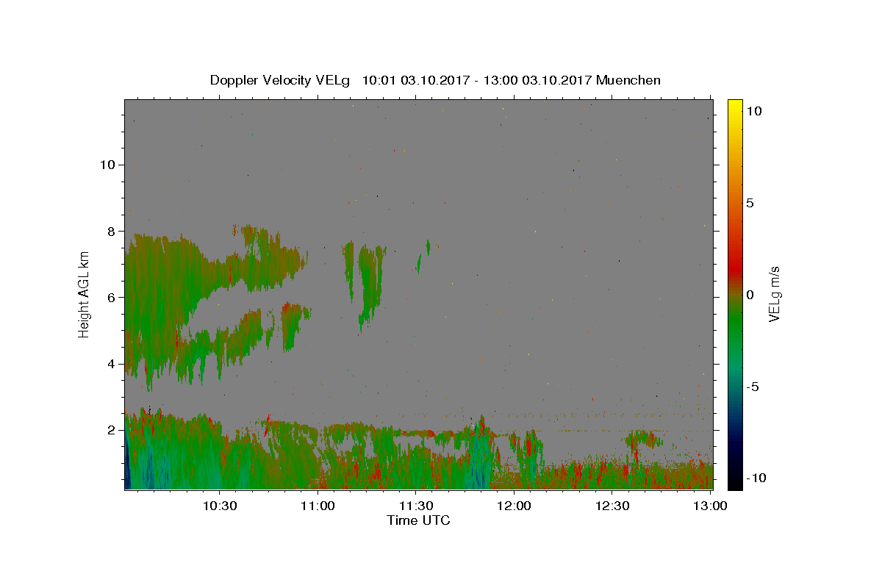The width and height of the screenshot is (882, 588).
Task: Click the Time UTC axis title
Action: tap(418, 520)
